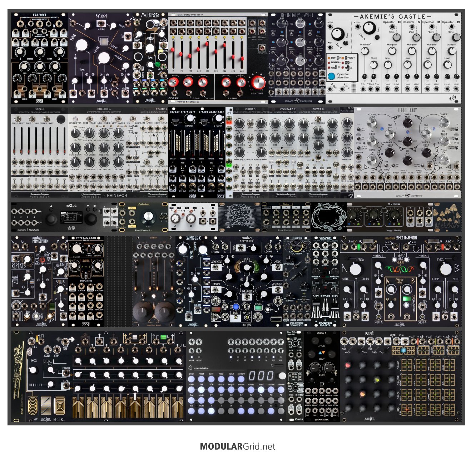Screen dimensions: 476x454
Task: Toggle the mute button on Constellation
Action: tap(201, 411)
